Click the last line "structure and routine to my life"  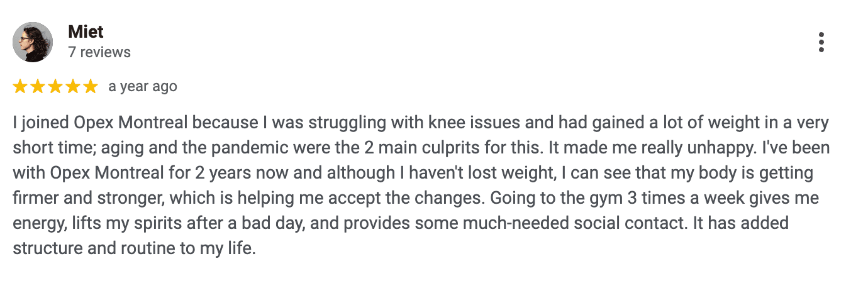[x=134, y=248]
